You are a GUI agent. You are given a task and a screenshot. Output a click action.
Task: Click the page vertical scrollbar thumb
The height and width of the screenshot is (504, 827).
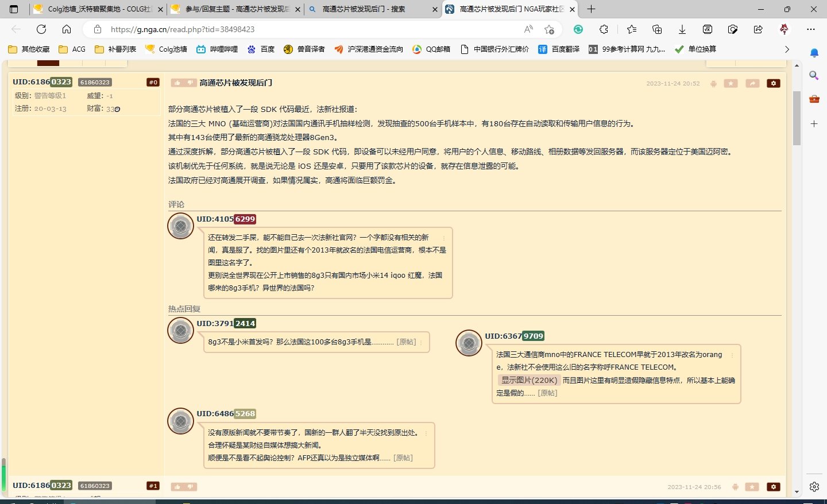coord(797,118)
